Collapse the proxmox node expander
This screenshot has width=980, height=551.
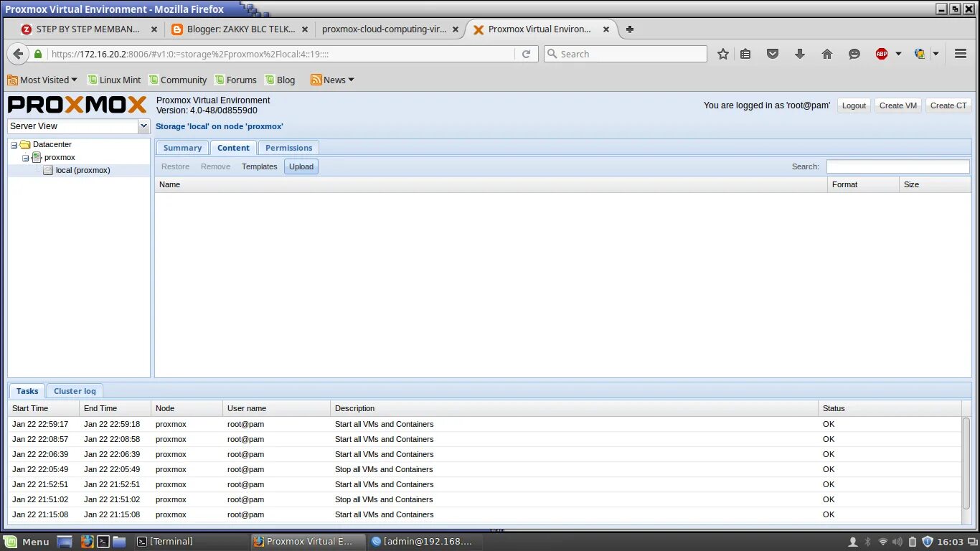25,158
